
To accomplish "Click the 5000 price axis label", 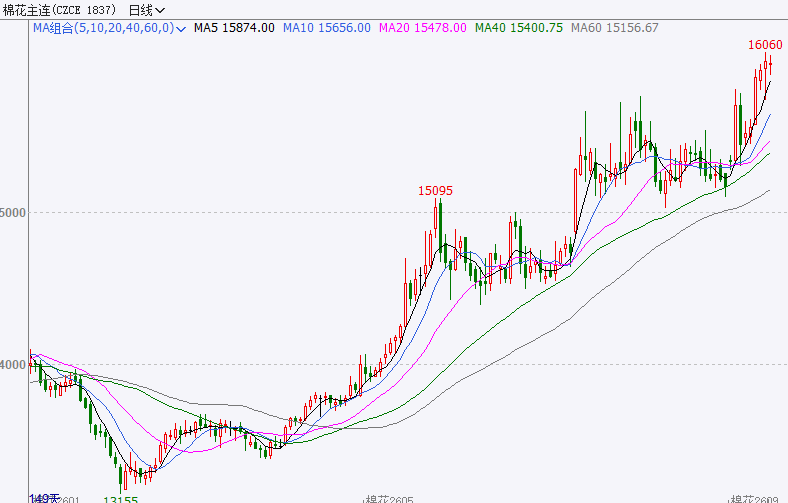I will 14,213.
